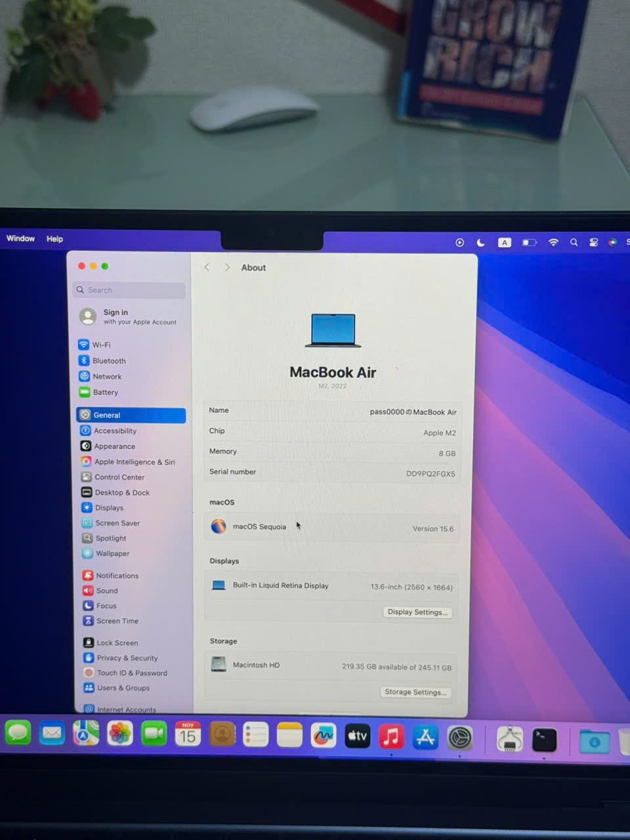This screenshot has height=840, width=630.
Task: Open the Window menu
Action: [x=20, y=239]
